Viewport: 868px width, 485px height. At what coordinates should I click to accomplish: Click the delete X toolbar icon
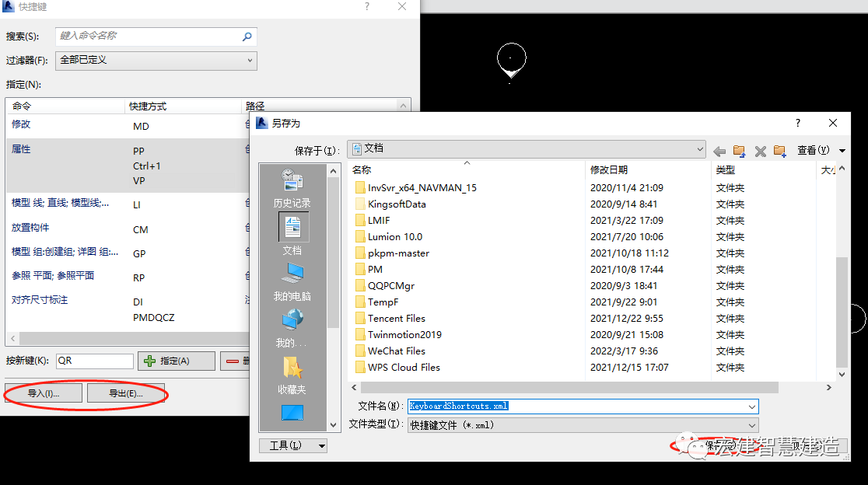[760, 151]
